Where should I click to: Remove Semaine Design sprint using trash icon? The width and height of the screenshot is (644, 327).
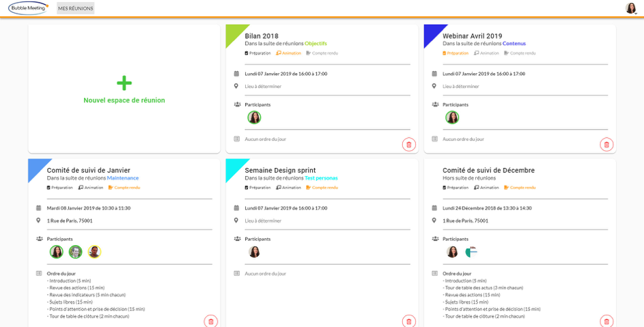pyautogui.click(x=408, y=321)
